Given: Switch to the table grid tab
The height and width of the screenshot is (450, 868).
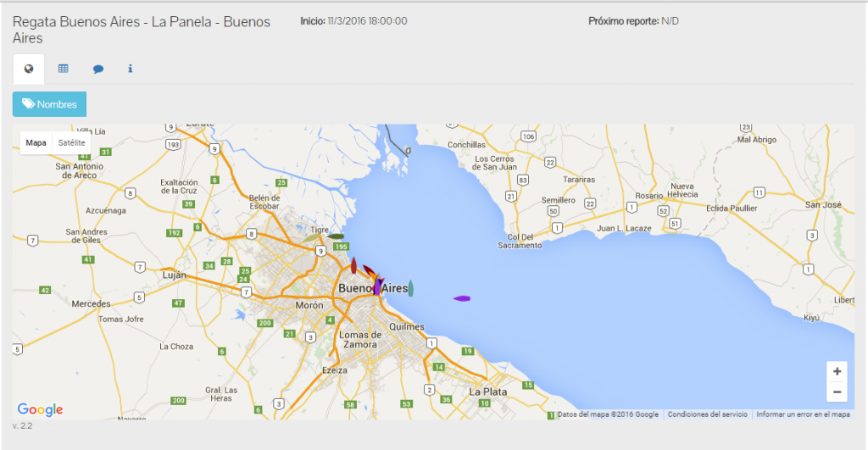Looking at the screenshot, I should point(63,69).
